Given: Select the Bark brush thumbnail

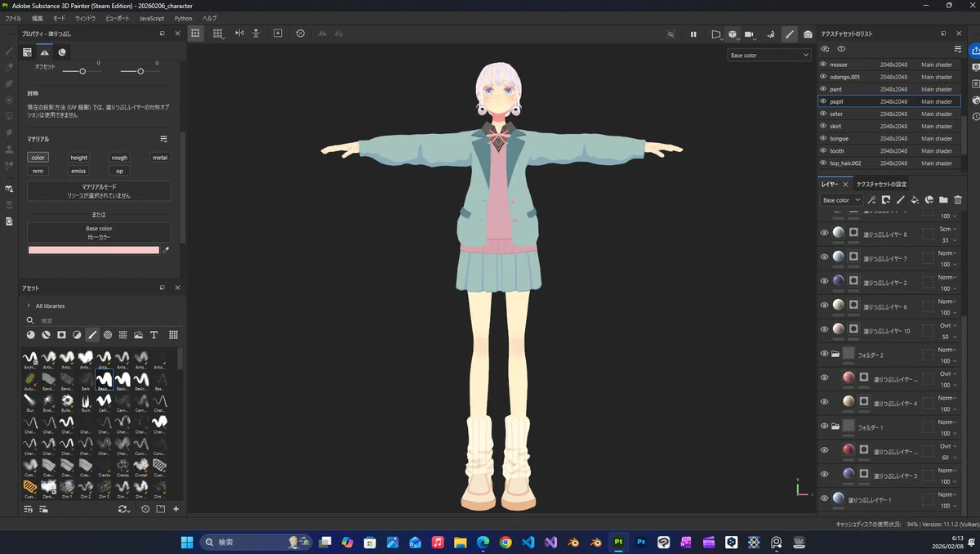Looking at the screenshot, I should point(85,381).
